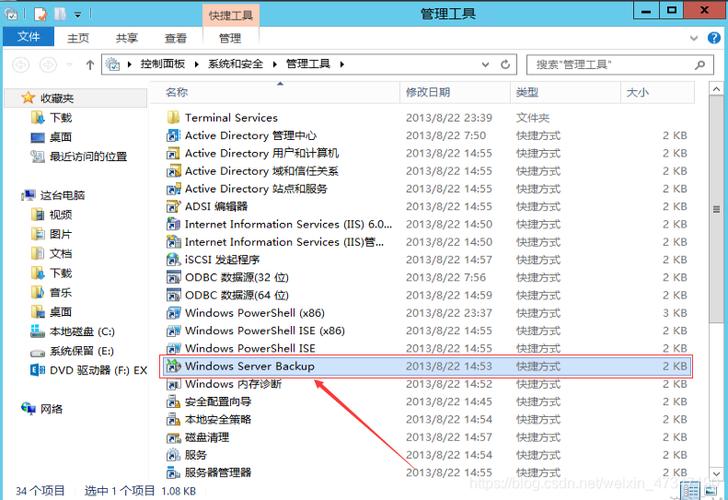Viewport: 728px width, 500px height.
Task: Click the up-one-level arrow button
Action: [x=90, y=65]
